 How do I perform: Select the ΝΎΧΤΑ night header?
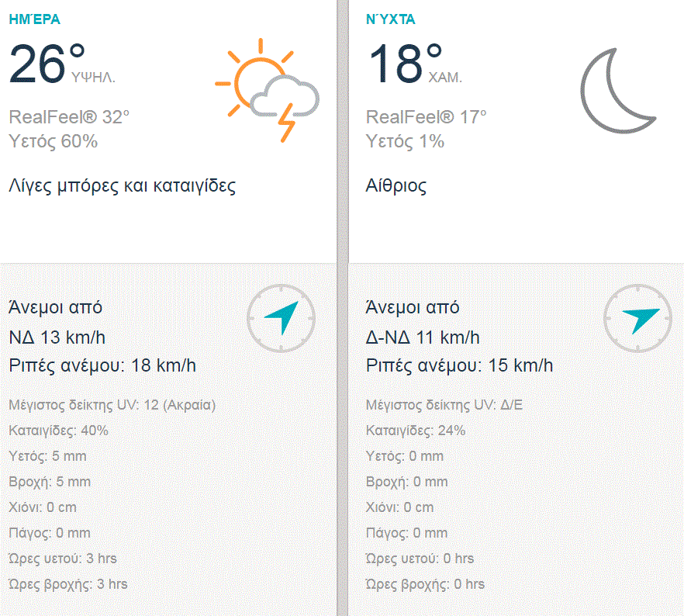pos(390,20)
